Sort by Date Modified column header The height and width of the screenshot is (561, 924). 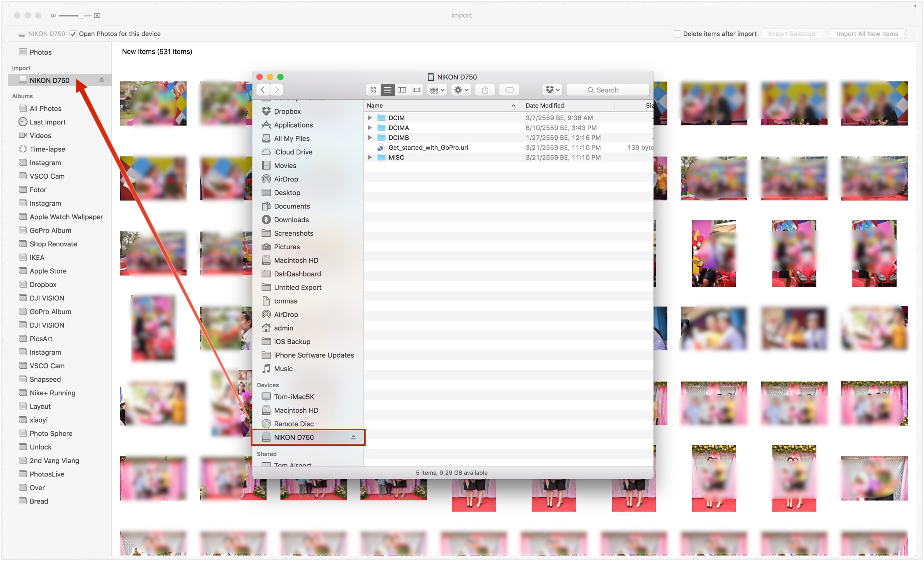[x=567, y=105]
